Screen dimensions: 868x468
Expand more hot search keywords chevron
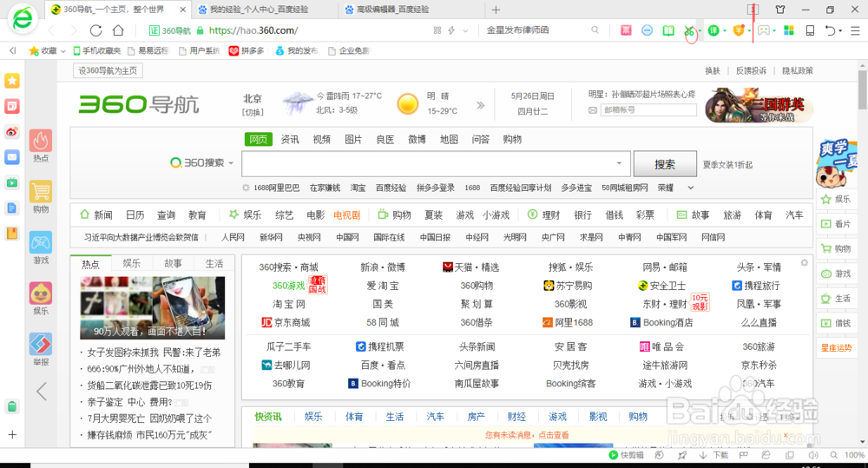coord(690,188)
